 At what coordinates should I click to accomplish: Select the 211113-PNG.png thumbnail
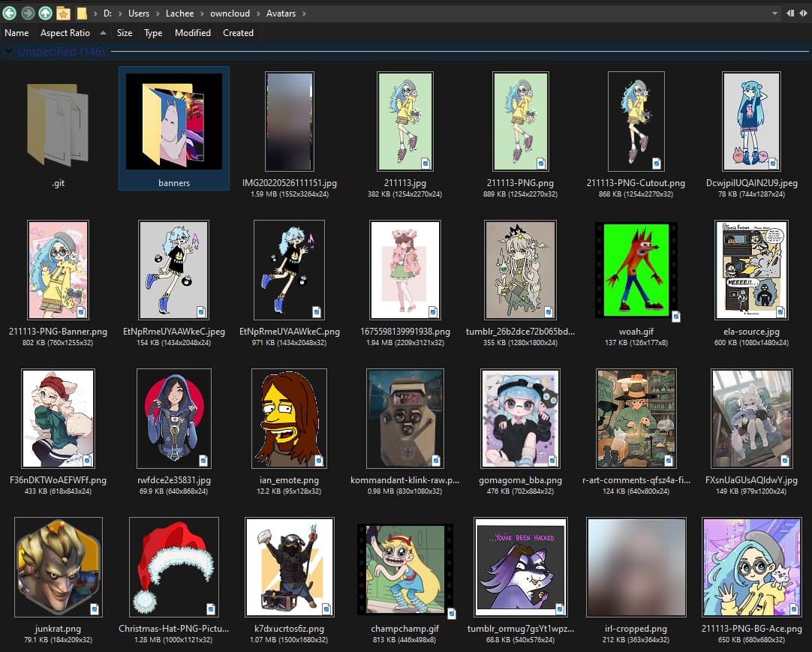click(521, 122)
